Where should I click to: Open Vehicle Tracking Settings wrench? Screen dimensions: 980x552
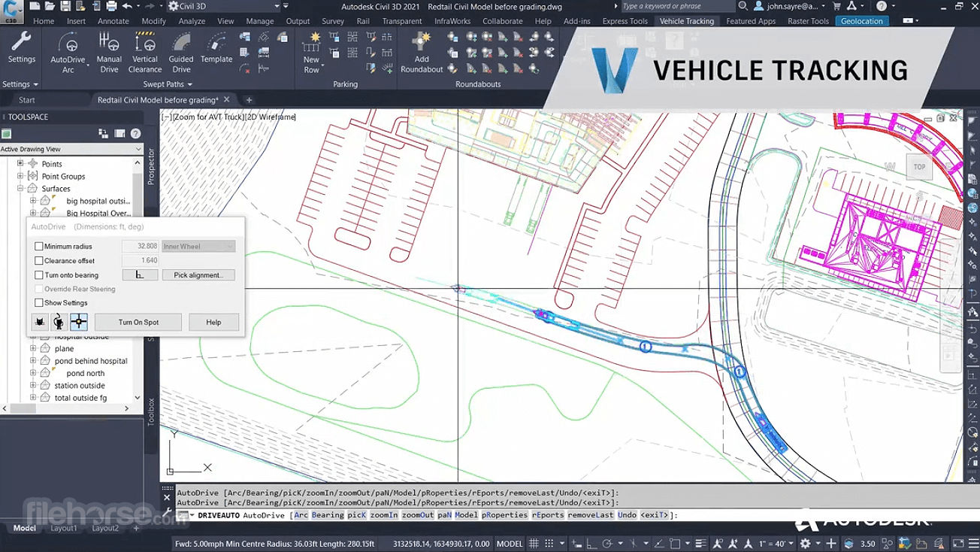point(21,47)
